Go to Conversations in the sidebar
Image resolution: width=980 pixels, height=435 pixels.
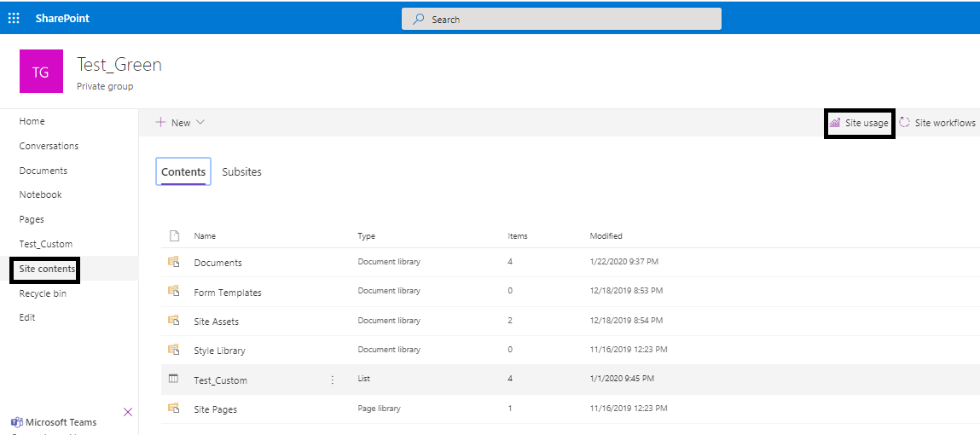49,146
